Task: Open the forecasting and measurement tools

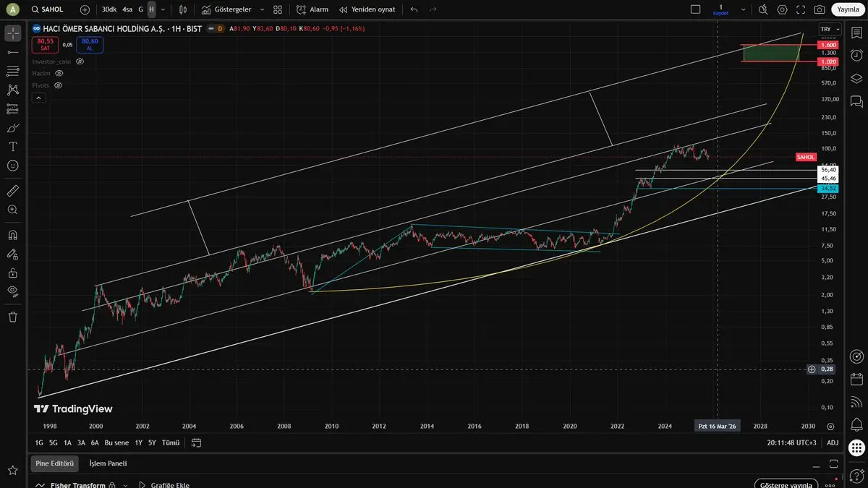Action: (x=12, y=108)
